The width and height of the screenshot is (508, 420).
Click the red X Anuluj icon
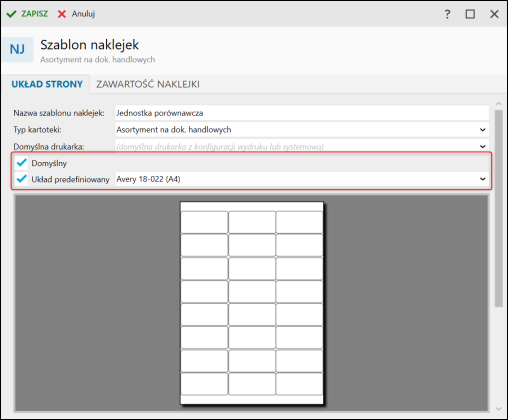(62, 14)
